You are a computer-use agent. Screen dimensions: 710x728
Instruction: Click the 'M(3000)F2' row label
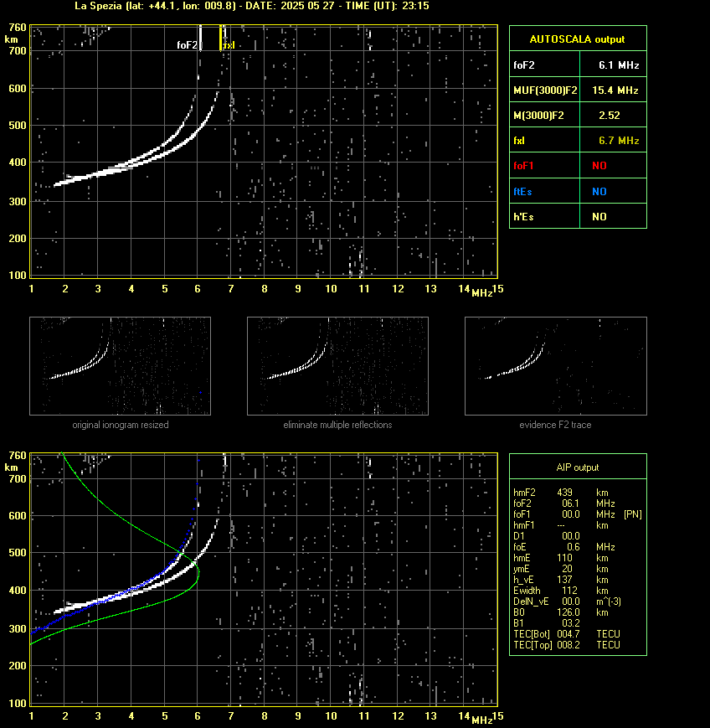(538, 115)
